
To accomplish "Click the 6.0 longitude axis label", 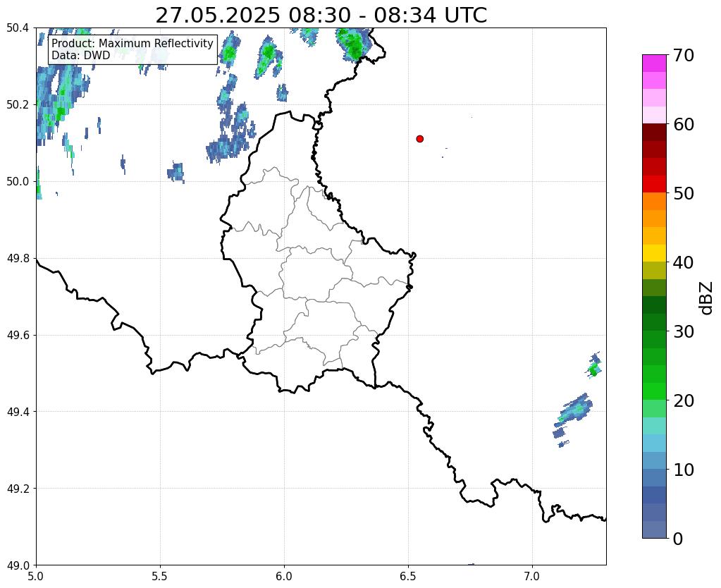I will [x=284, y=576].
